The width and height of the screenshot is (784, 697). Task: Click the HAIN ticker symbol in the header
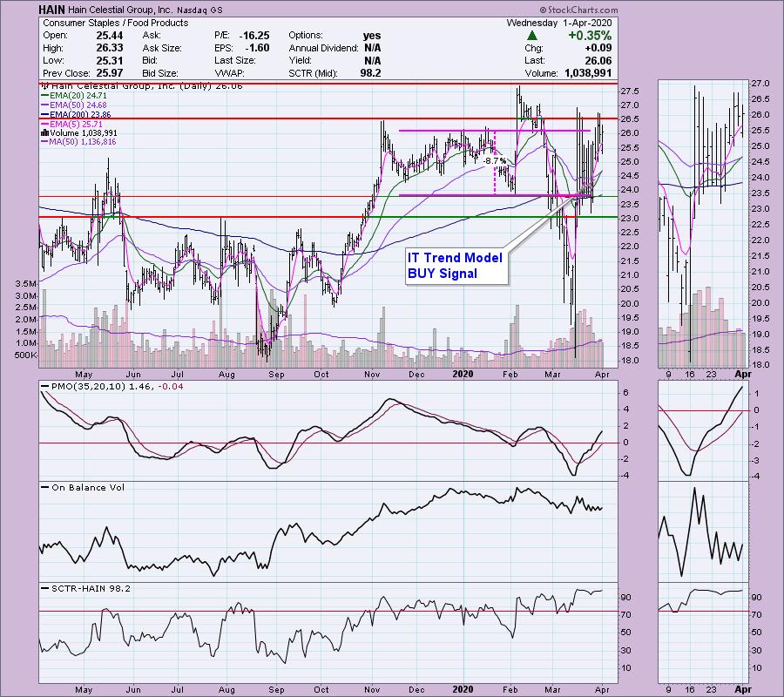51,10
